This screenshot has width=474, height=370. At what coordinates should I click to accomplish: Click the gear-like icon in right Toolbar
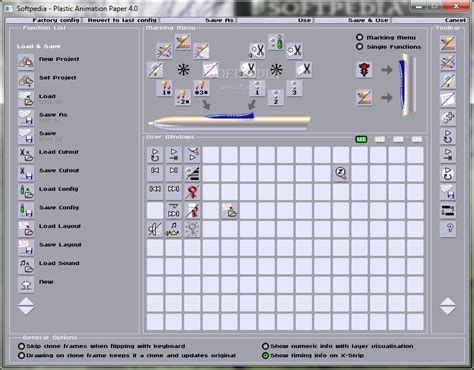(x=448, y=117)
